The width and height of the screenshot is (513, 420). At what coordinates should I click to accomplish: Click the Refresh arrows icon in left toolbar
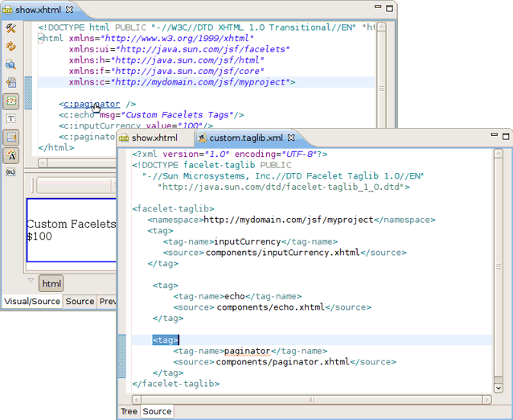click(11, 47)
